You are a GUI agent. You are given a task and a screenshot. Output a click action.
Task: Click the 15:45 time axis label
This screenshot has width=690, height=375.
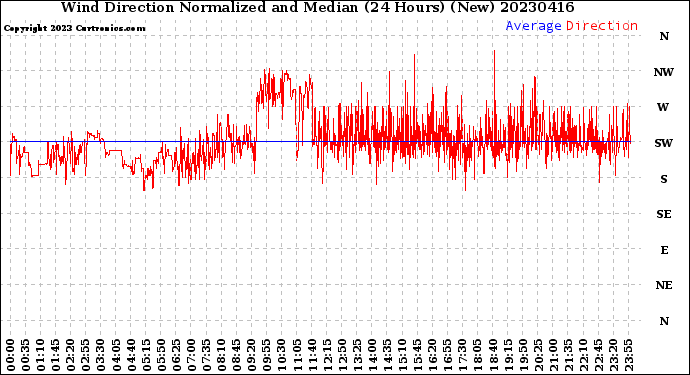(x=418, y=356)
